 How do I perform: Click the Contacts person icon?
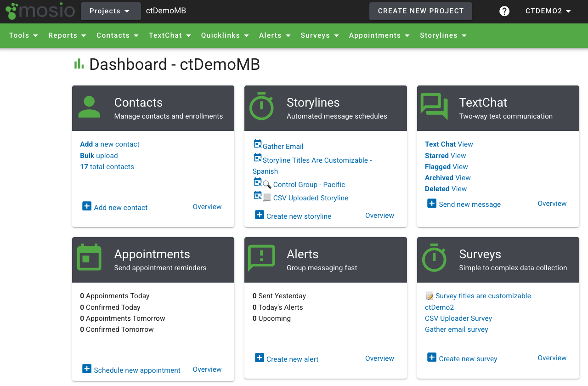89,108
